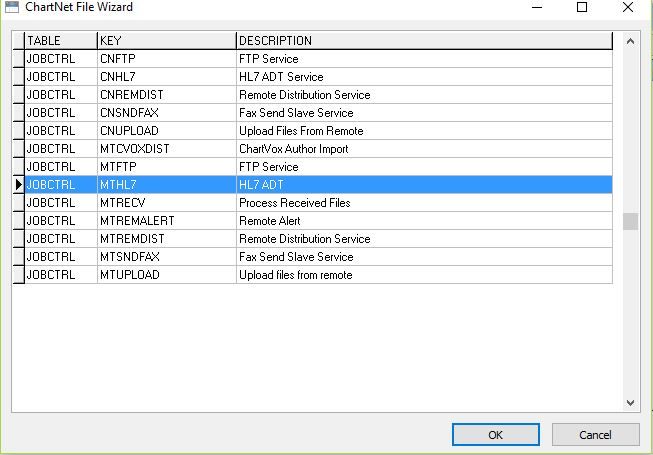Select the MTSNDFAX key cell
The width and height of the screenshot is (653, 455).
167,256
